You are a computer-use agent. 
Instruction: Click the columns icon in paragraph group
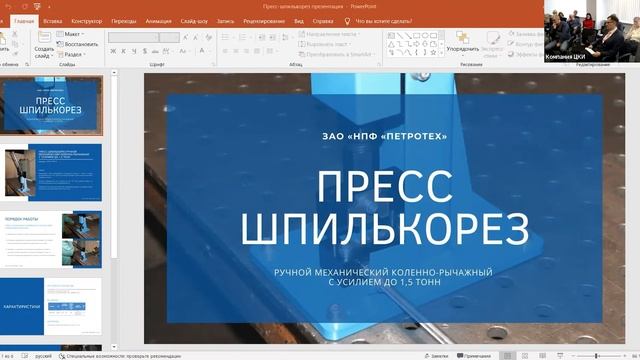(271, 51)
